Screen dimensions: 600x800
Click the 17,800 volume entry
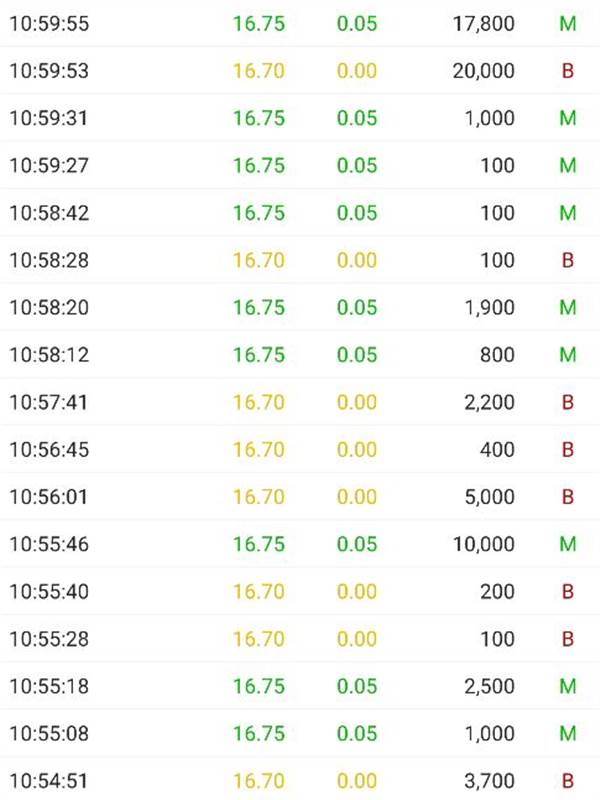pyautogui.click(x=483, y=23)
